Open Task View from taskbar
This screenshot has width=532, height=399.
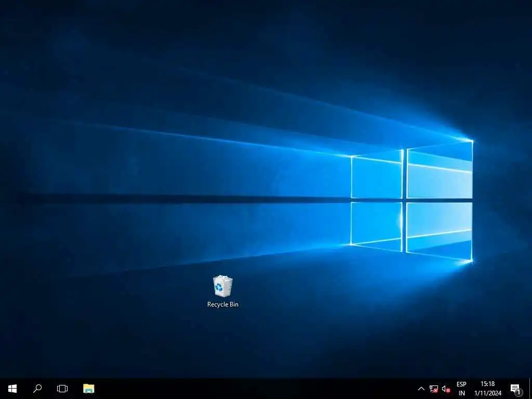click(62, 389)
